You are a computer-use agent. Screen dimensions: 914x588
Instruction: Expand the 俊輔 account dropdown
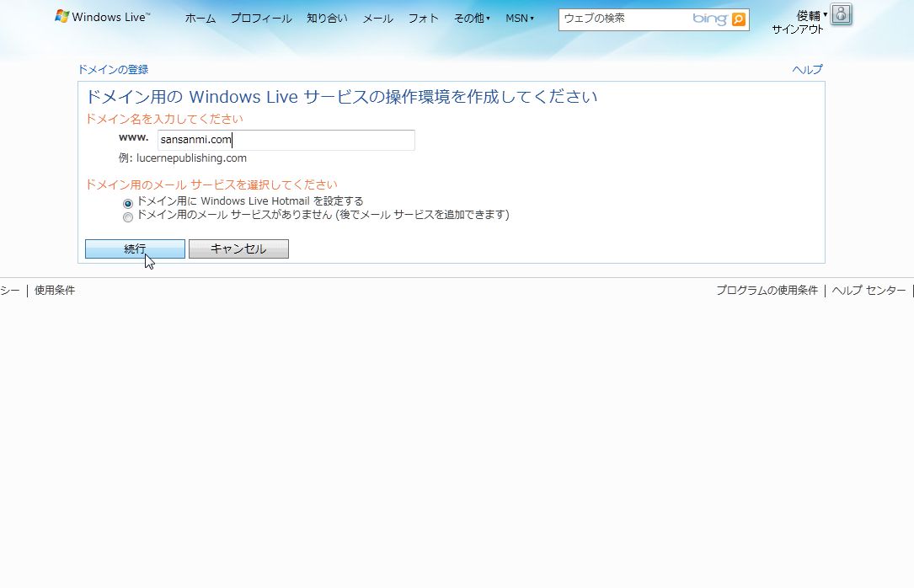click(x=812, y=15)
